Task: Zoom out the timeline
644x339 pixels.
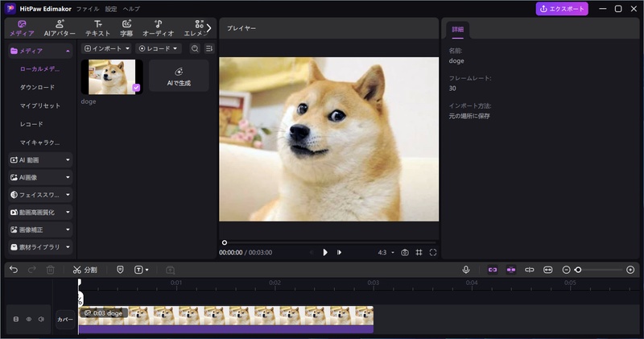Action: click(566, 270)
